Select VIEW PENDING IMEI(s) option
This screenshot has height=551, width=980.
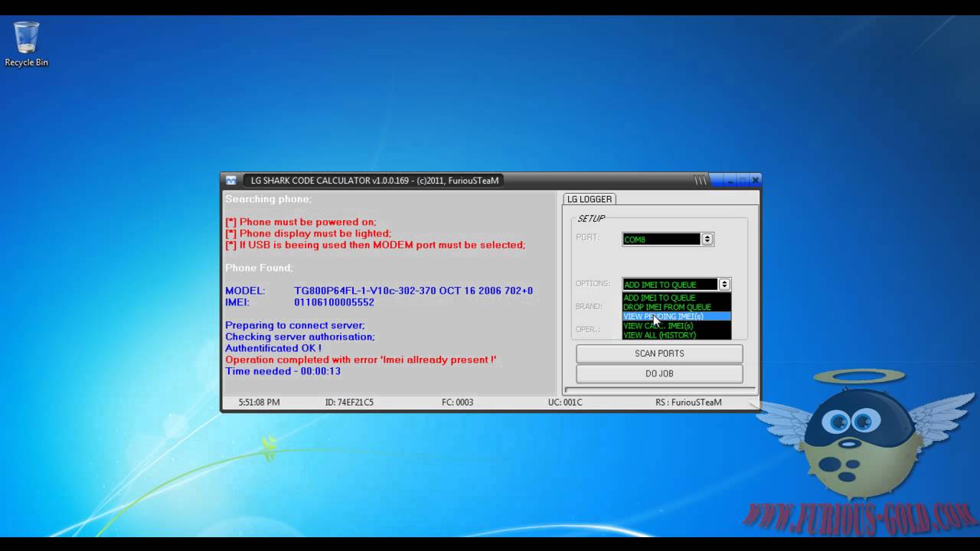pyautogui.click(x=677, y=316)
